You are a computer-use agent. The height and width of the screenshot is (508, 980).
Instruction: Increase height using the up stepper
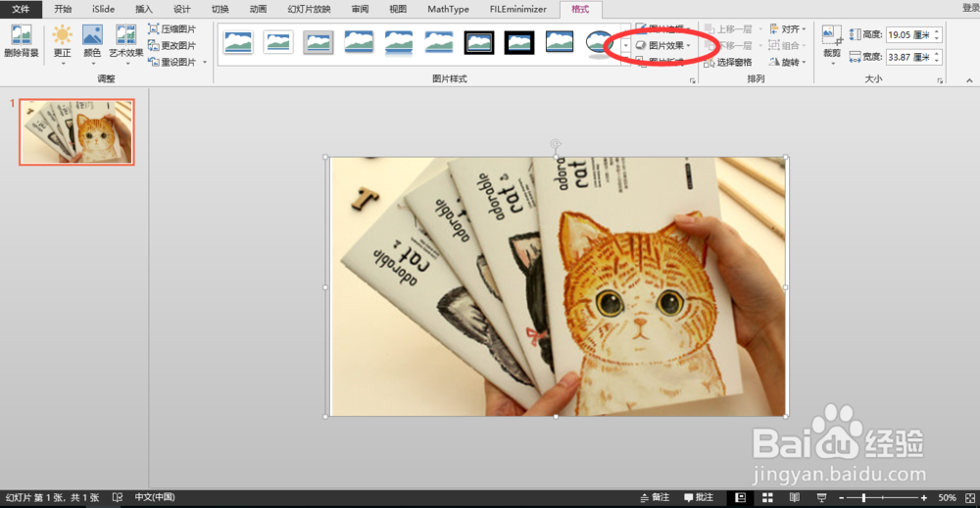[x=936, y=31]
